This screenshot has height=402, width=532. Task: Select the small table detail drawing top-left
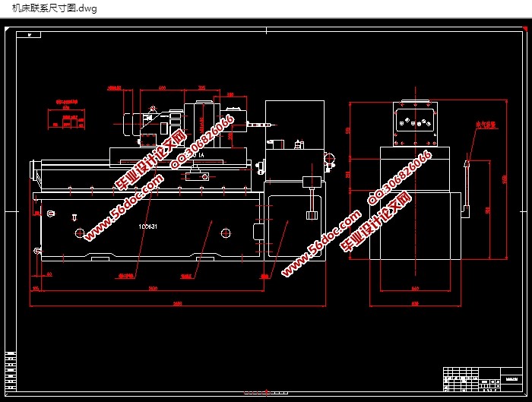click(x=66, y=116)
